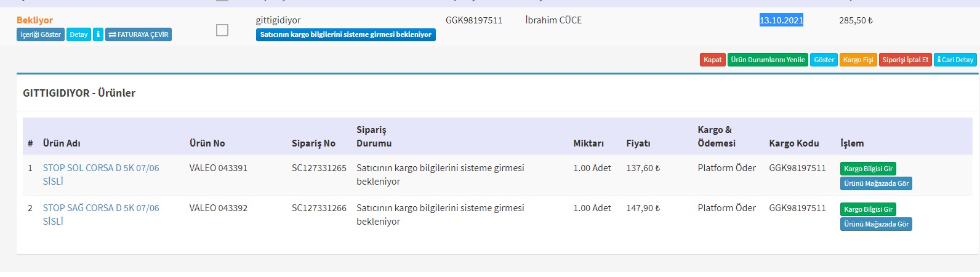Click the light blue Göster button
980x277 pixels.
(x=824, y=60)
